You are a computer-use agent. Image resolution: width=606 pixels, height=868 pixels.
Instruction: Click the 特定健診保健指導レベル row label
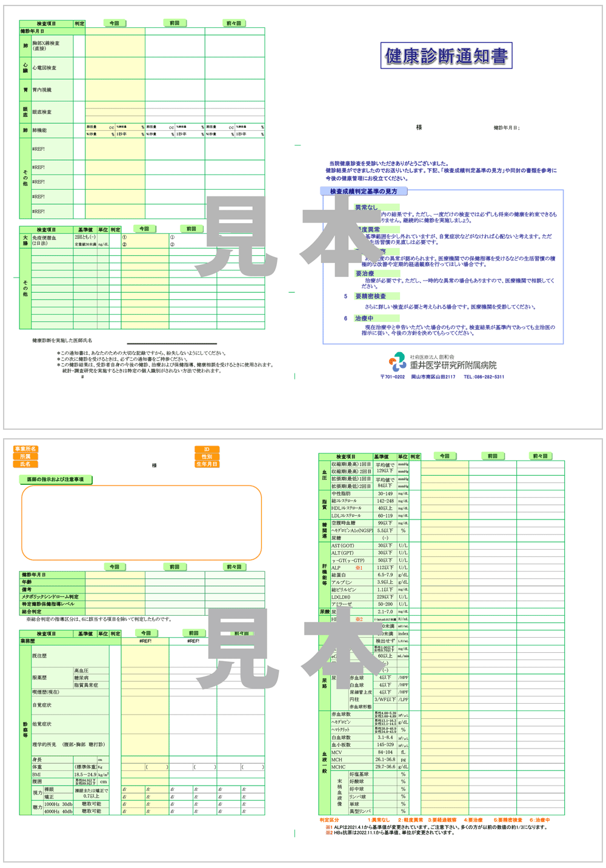click(48, 604)
